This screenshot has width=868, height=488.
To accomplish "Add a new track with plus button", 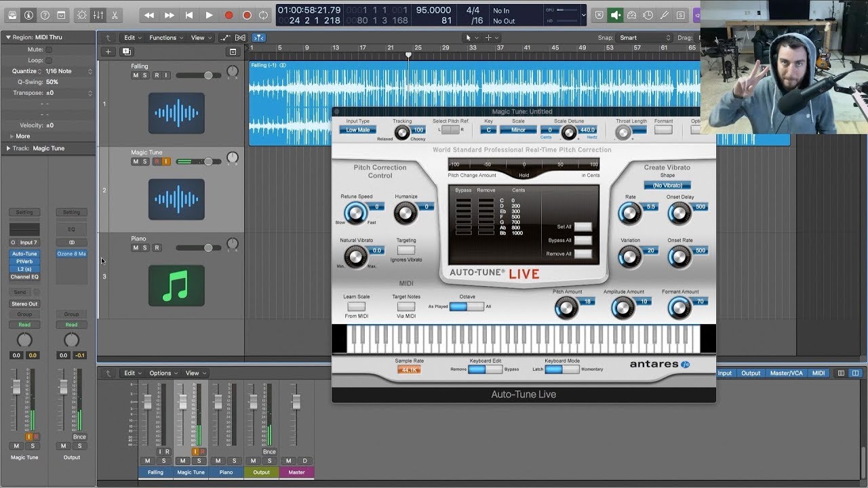I will tap(108, 52).
